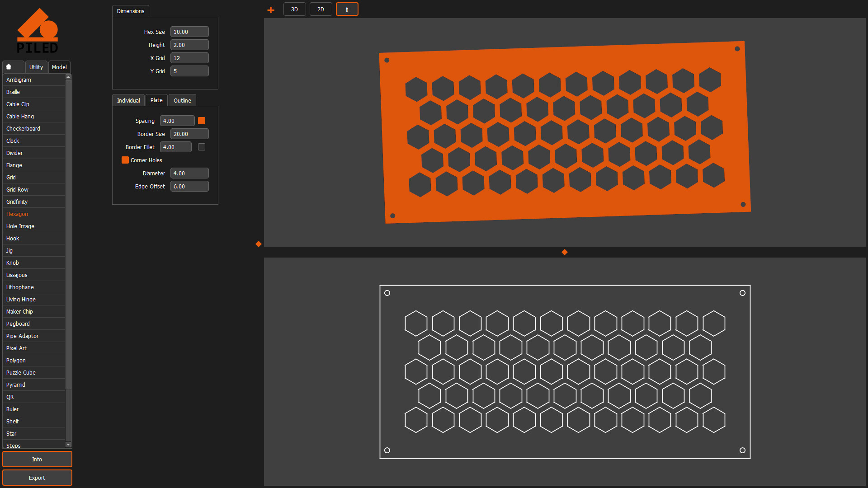Choose the QR model from the sidebar
Screen dimensions: 868x488
point(10,397)
